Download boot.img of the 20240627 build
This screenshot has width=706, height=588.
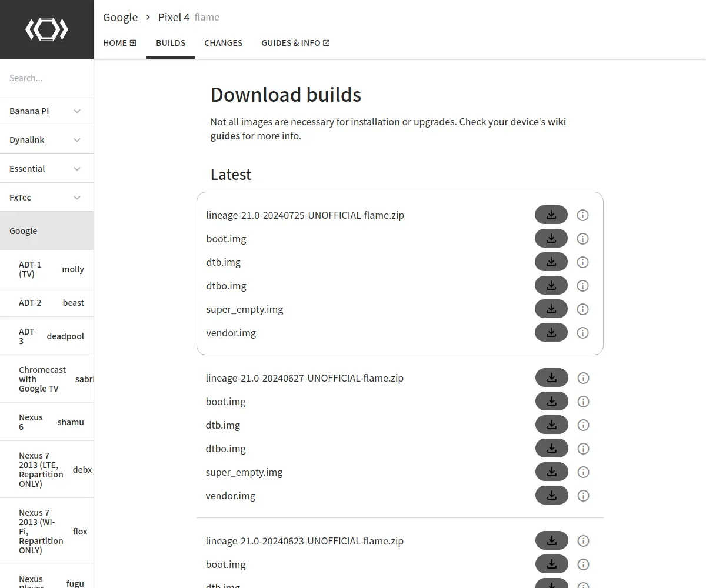[552, 401]
